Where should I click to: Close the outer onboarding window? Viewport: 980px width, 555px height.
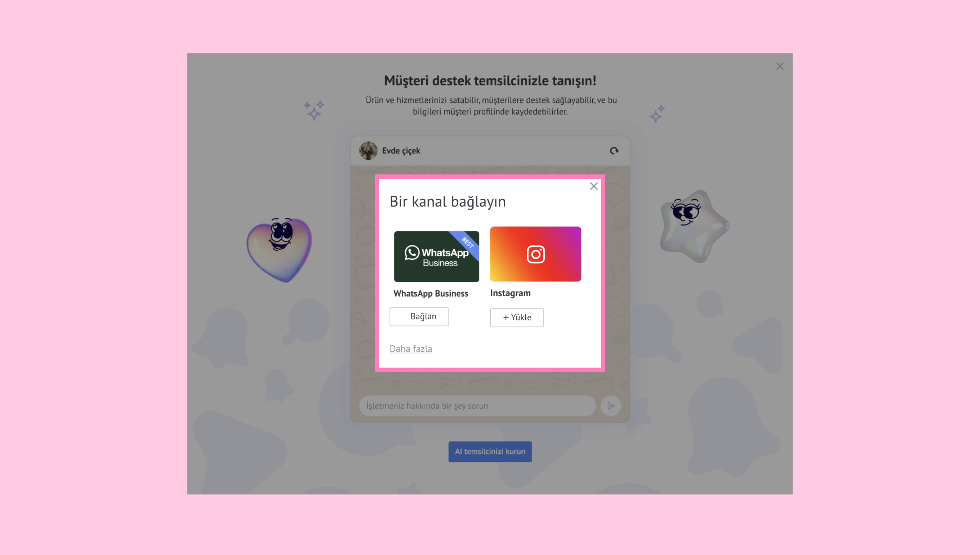780,66
